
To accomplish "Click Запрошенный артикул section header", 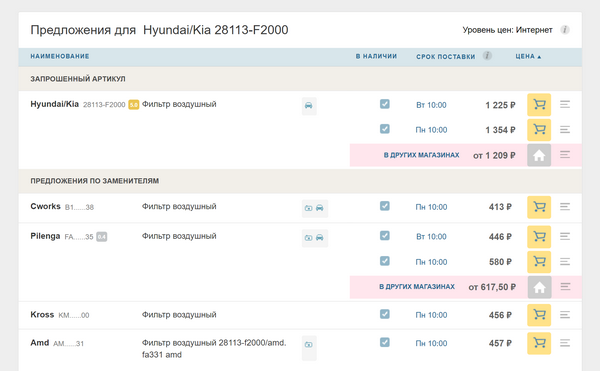I will click(x=78, y=79).
